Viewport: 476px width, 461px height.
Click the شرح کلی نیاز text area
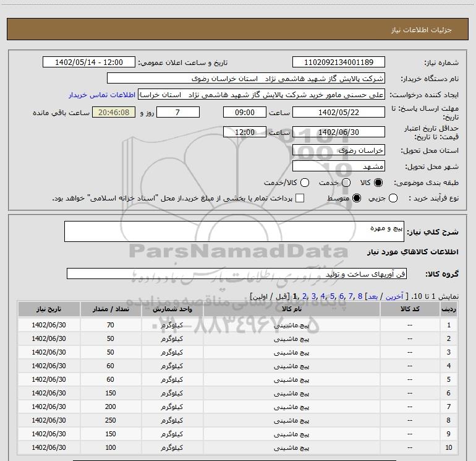pos(234,231)
